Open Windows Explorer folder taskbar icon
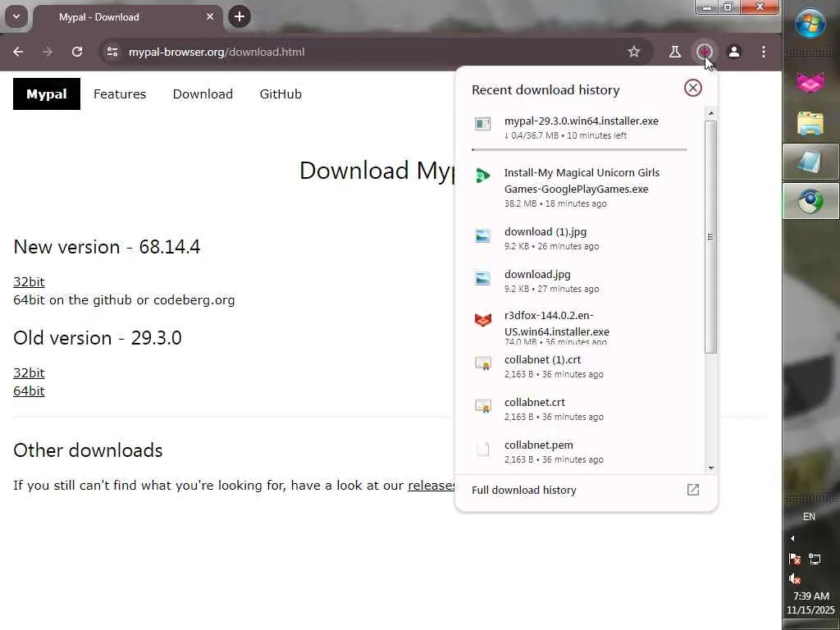The width and height of the screenshot is (840, 630). 810,123
